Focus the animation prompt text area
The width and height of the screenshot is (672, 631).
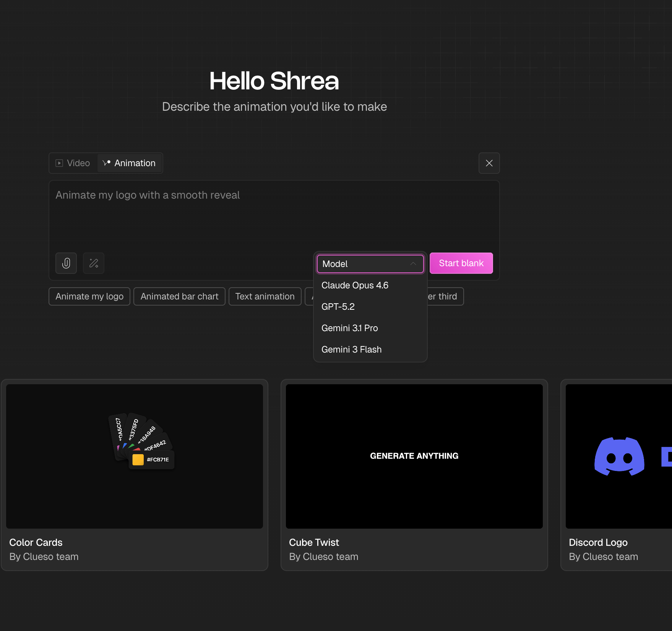(274, 216)
